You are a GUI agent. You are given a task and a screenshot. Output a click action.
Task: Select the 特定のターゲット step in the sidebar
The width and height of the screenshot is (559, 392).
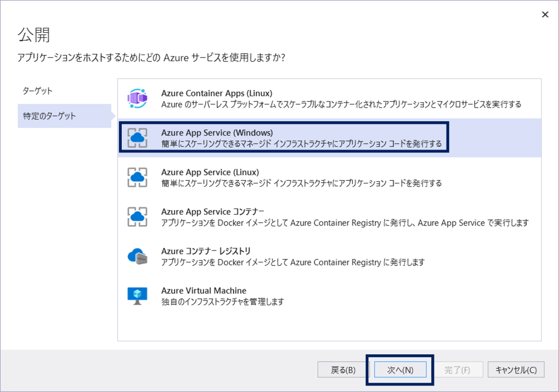[64, 116]
